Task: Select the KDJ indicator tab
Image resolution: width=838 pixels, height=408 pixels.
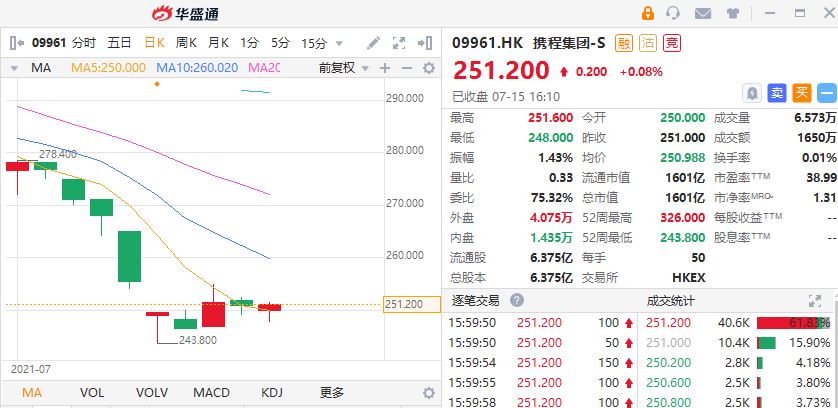Action: pyautogui.click(x=272, y=392)
